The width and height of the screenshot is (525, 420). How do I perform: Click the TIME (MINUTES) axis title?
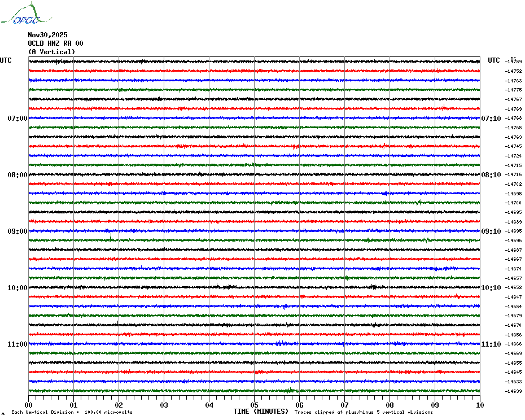click(x=261, y=412)
